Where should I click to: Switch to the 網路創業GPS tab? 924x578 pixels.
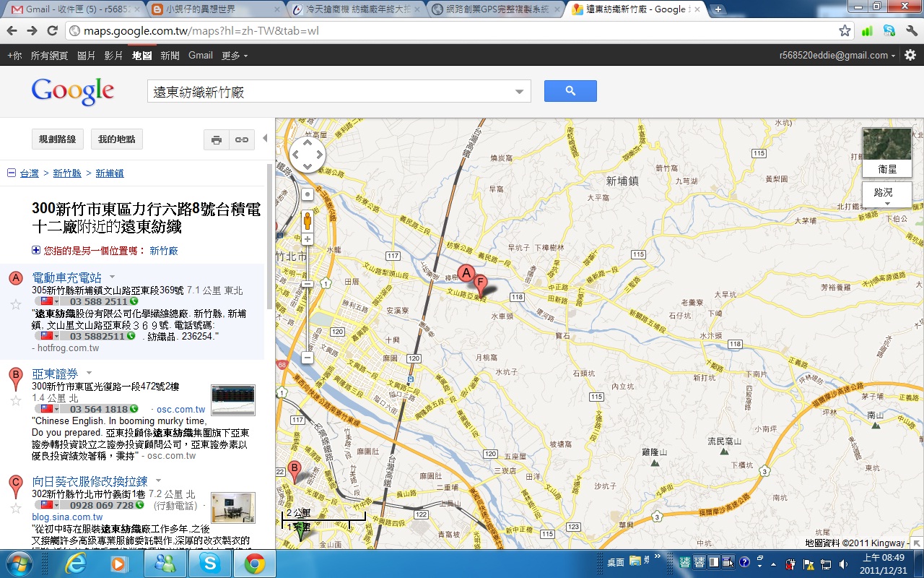pos(495,9)
